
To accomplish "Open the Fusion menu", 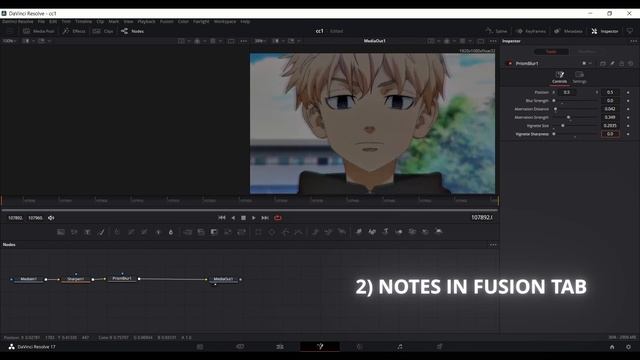I will 167,21.
